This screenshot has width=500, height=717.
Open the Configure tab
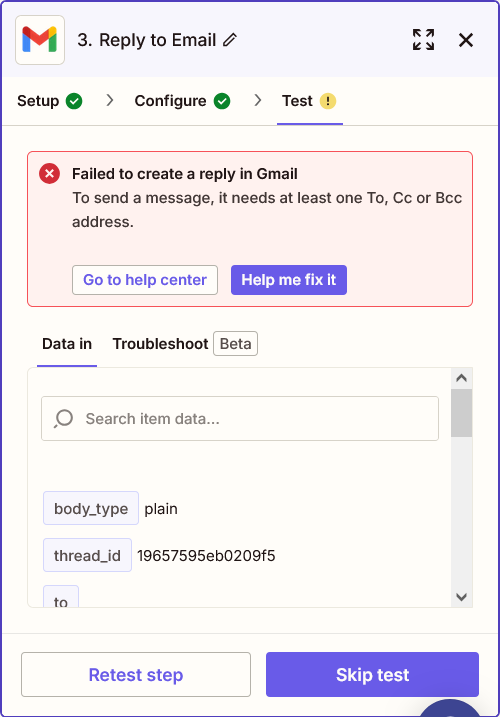click(182, 101)
